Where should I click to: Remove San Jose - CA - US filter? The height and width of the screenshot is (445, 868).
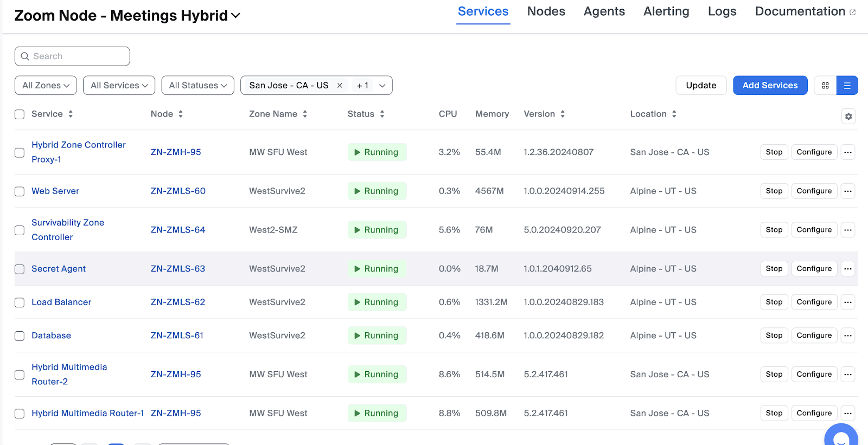tap(340, 86)
